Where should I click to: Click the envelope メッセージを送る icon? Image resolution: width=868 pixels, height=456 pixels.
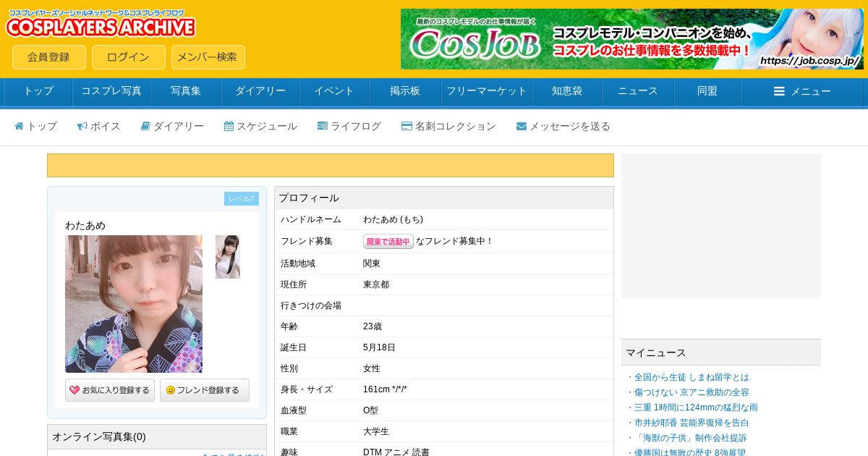tap(522, 126)
